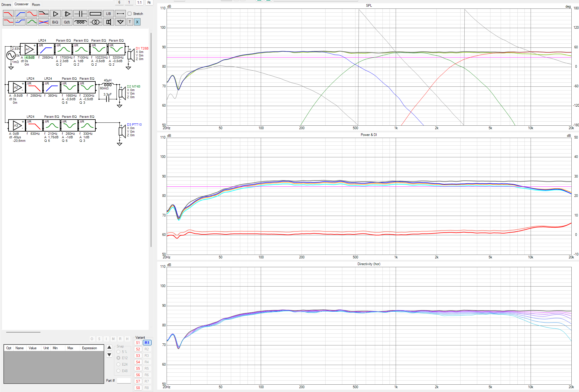The height and width of the screenshot is (392, 579).
Task: Select the 5 % snap option
Action: click(x=118, y=352)
